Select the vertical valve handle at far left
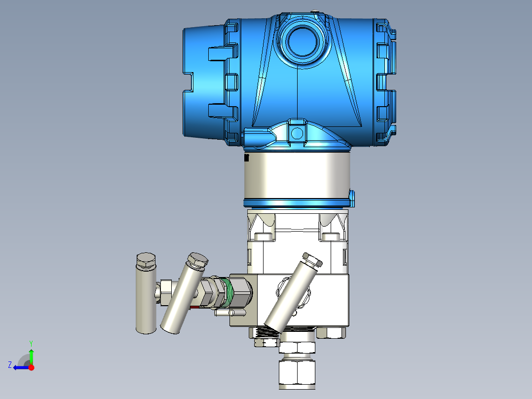 (x=146, y=293)
